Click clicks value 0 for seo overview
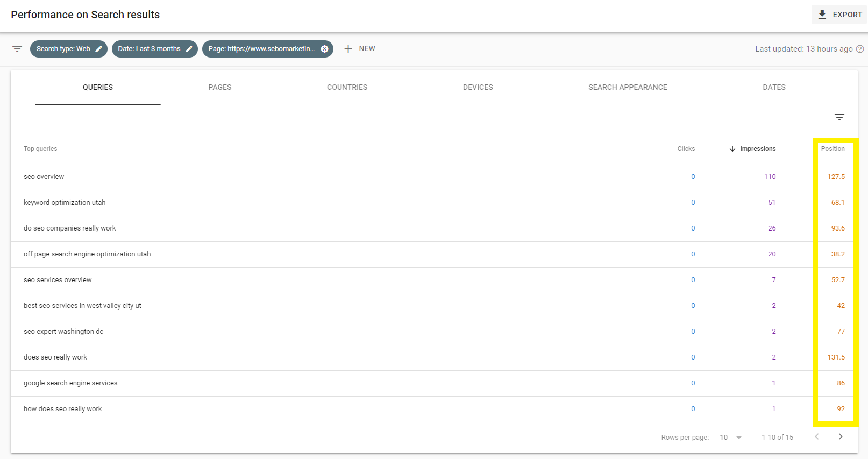Screen dimensions: 868x459 click(693, 177)
